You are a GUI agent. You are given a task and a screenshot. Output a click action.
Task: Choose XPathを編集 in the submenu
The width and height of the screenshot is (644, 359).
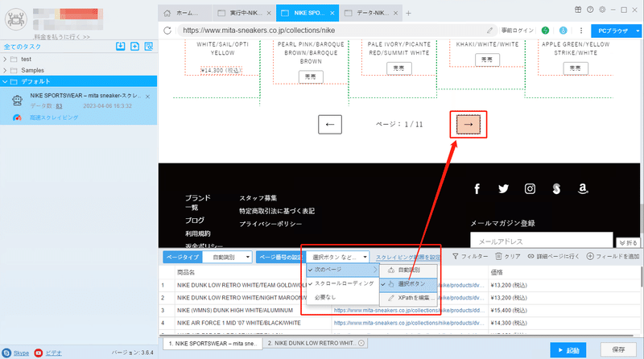[408, 298]
